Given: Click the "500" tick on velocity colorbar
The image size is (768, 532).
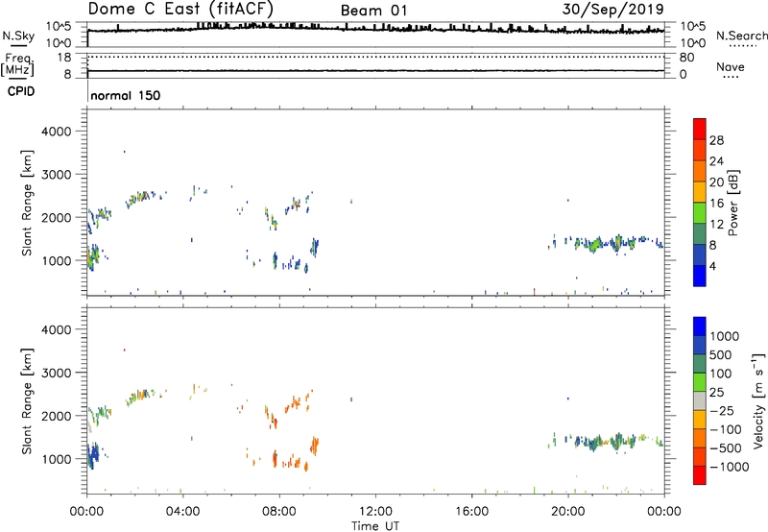Looking at the screenshot, I should (720, 355).
